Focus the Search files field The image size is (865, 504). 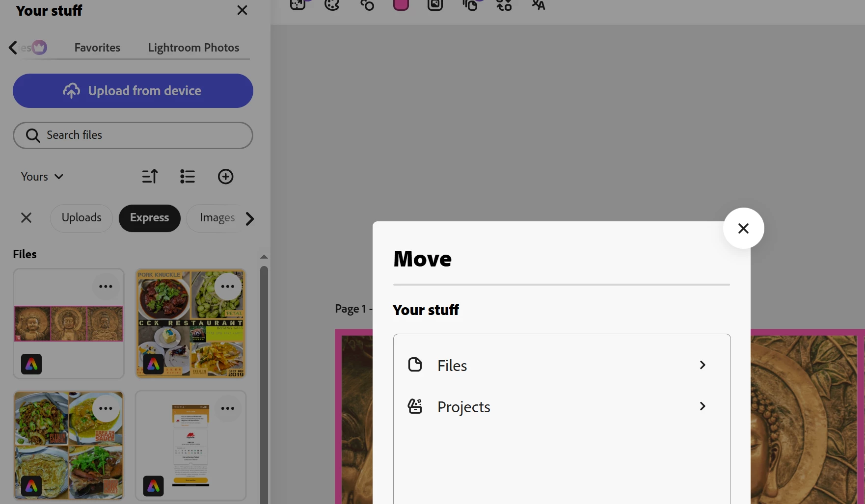(133, 135)
